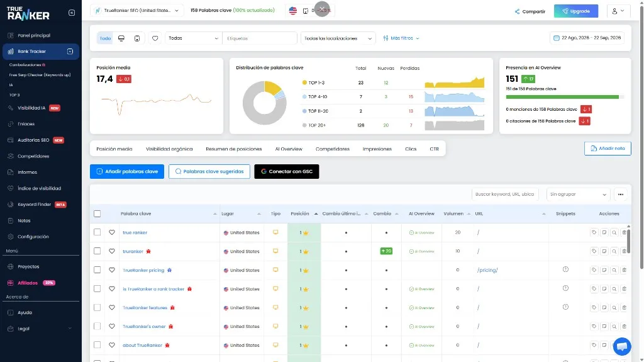Switch to AI Overview tab
The width and height of the screenshot is (644, 362).
pos(289,149)
